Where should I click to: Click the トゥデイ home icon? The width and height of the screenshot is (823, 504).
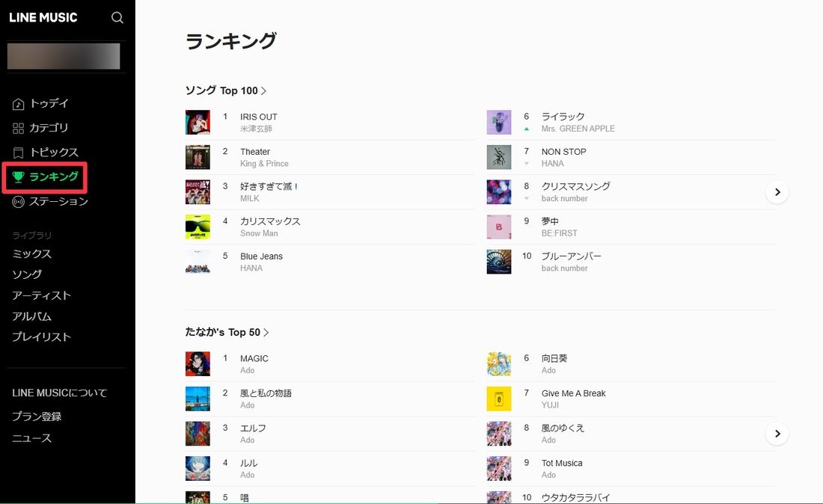tap(16, 103)
